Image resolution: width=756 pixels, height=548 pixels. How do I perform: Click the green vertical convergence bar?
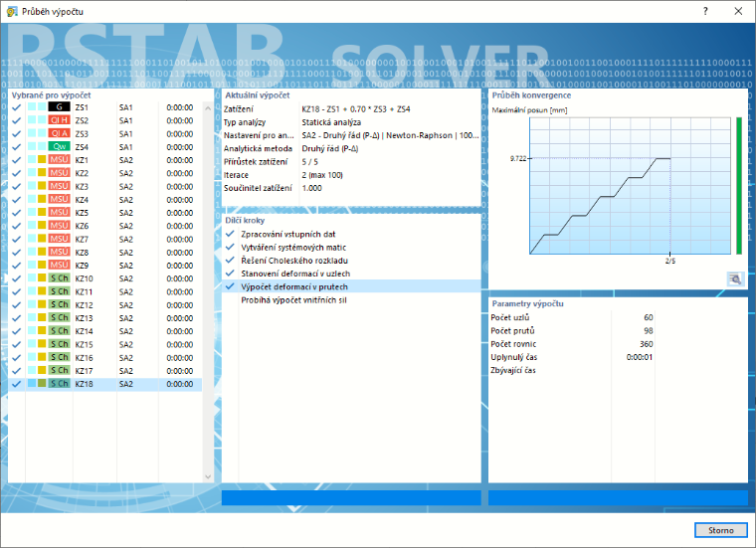739,186
